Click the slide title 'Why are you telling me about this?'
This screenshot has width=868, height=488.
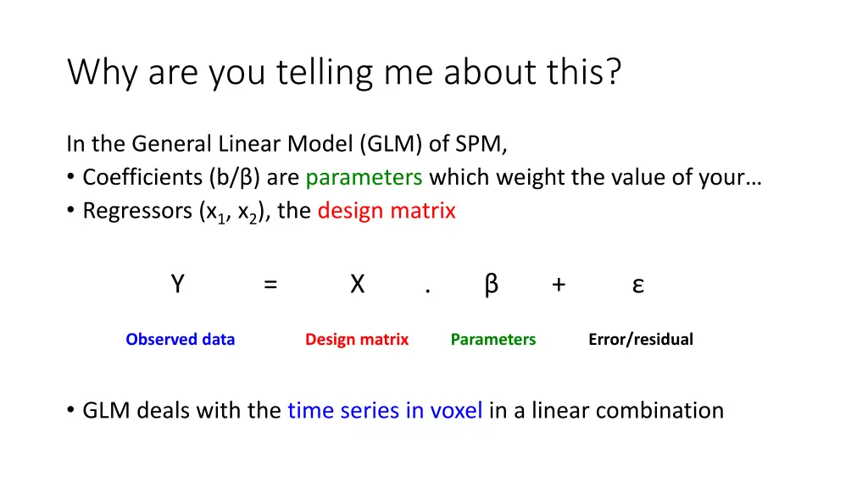click(x=344, y=72)
